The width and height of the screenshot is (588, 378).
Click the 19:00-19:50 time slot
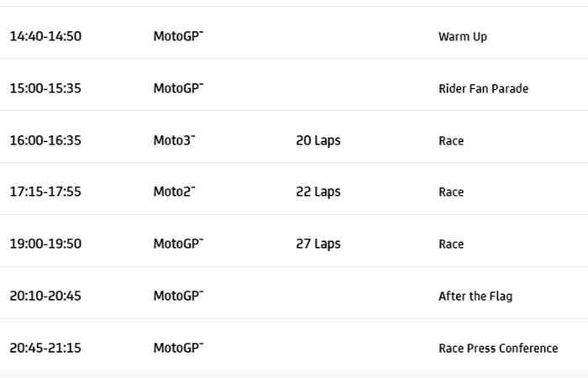tap(45, 244)
